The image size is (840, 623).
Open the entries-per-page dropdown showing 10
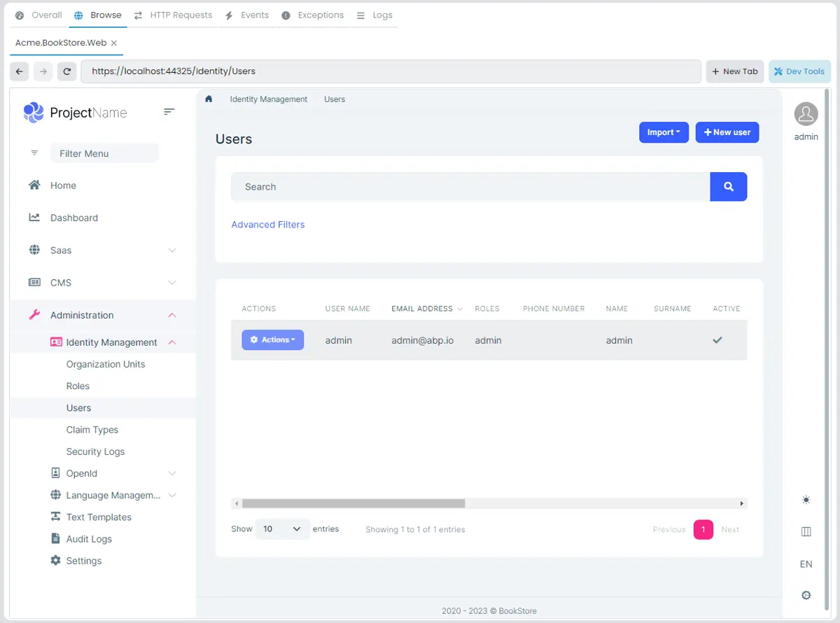point(283,529)
